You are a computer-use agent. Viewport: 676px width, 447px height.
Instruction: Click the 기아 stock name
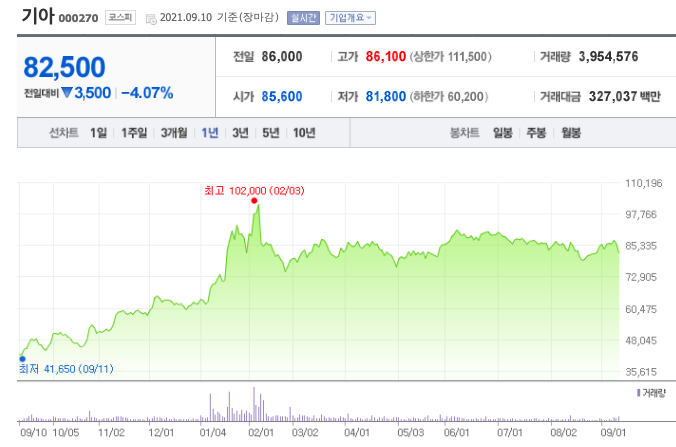38,16
